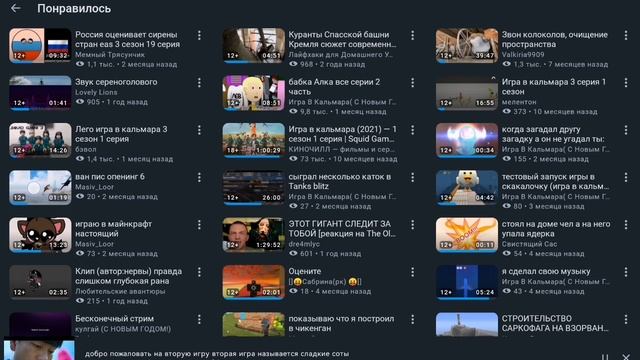Screen dimensions: 640x360
Task: Open thumbnail of 'Игра в кальмара 3 серия'
Action: (467, 93)
